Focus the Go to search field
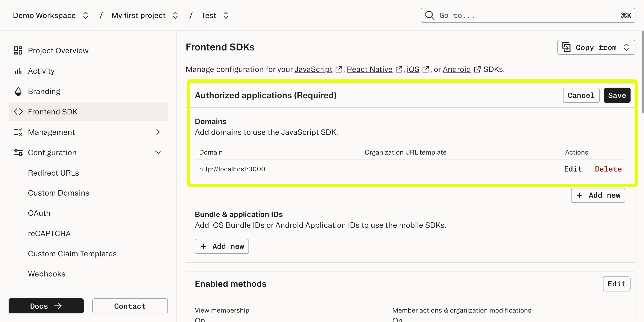The width and height of the screenshot is (644, 322). (528, 15)
